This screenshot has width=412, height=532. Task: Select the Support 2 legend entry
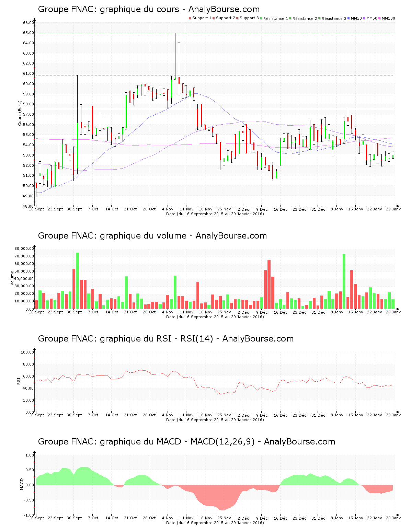(224, 18)
